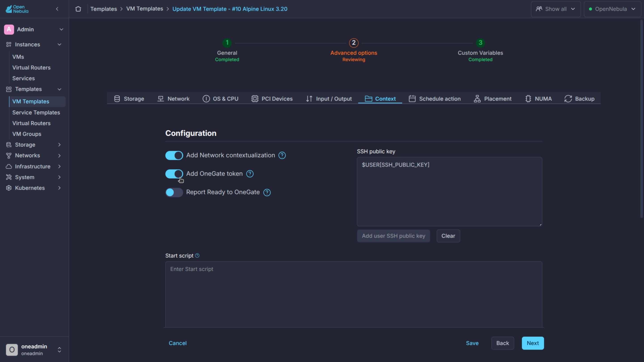Click step 3 Custom Variables circle
This screenshot has height=362, width=644.
(480, 43)
